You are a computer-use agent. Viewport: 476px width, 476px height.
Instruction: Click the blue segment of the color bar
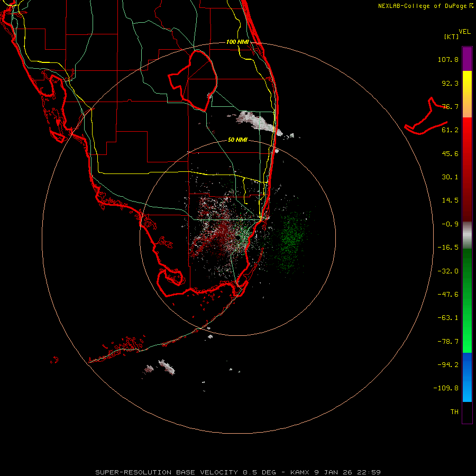pos(467,377)
